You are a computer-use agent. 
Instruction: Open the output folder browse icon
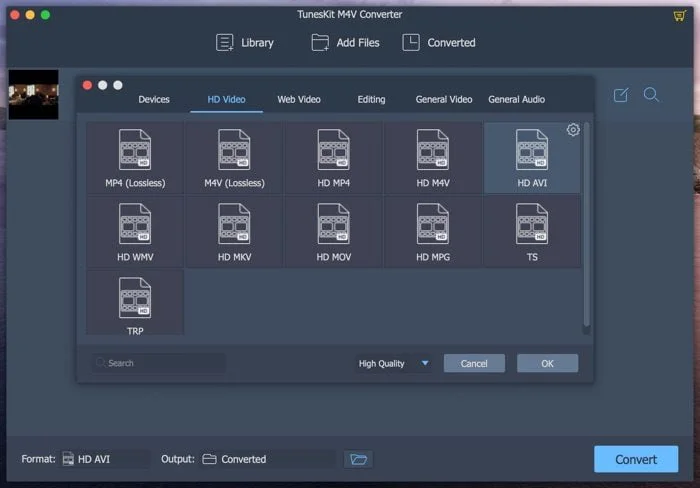click(x=358, y=459)
